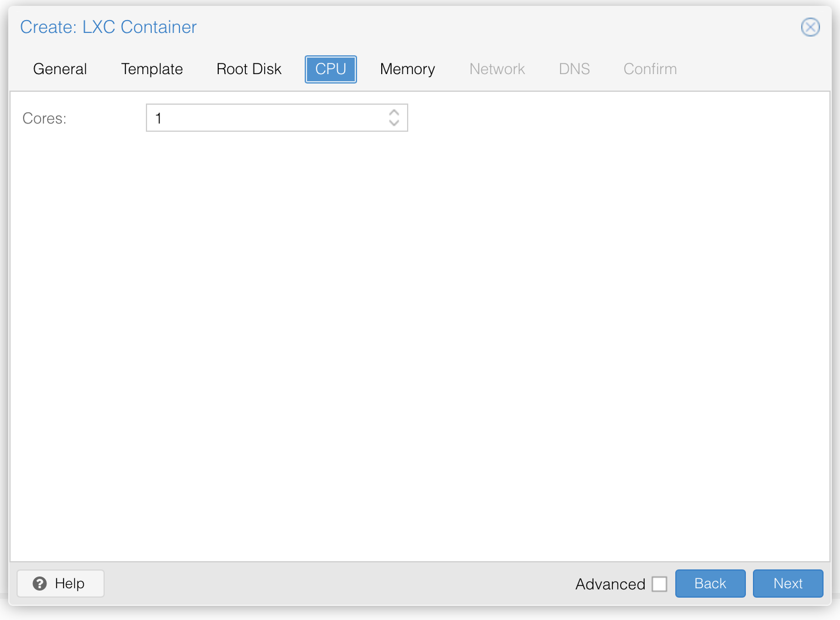Open the Confirm tab

point(649,69)
